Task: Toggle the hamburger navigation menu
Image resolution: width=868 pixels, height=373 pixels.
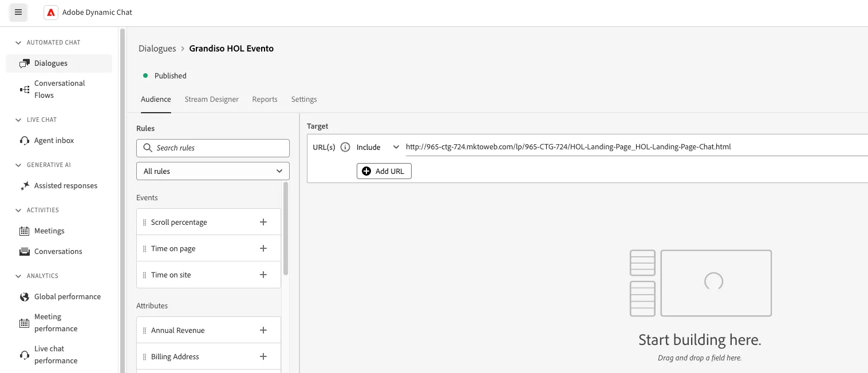Action: (18, 12)
